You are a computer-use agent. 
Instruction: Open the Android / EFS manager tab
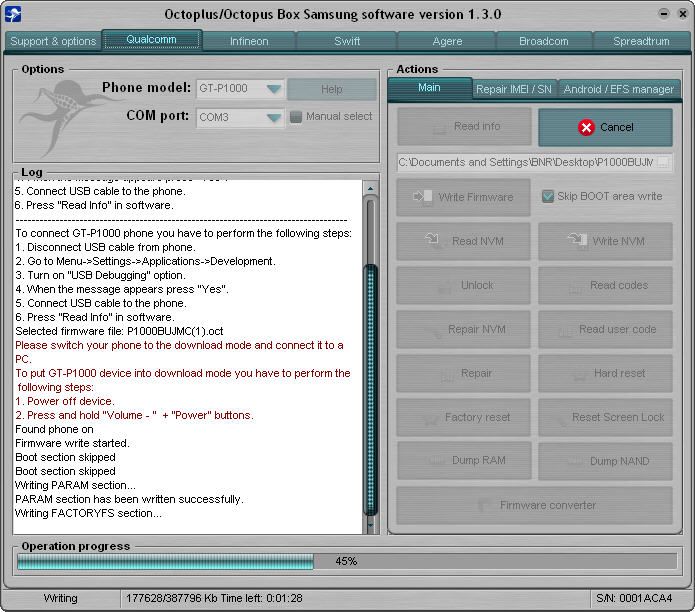tap(618, 90)
